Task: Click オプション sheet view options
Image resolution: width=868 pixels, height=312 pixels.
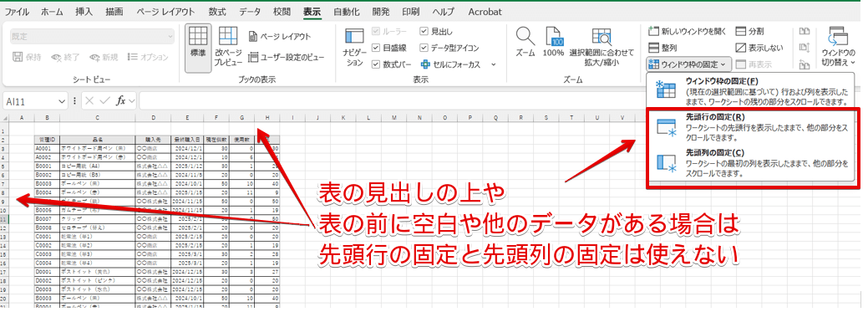Action: pos(148,57)
